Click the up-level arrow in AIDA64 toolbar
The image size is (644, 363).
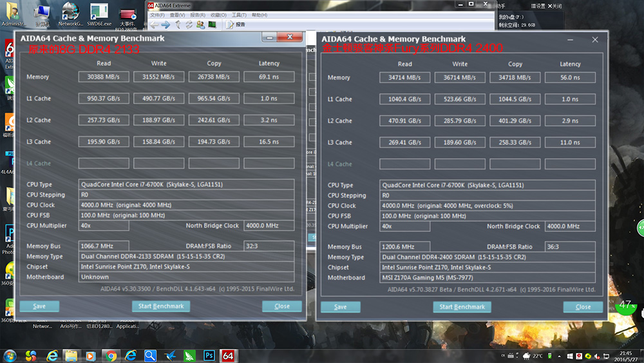click(178, 25)
